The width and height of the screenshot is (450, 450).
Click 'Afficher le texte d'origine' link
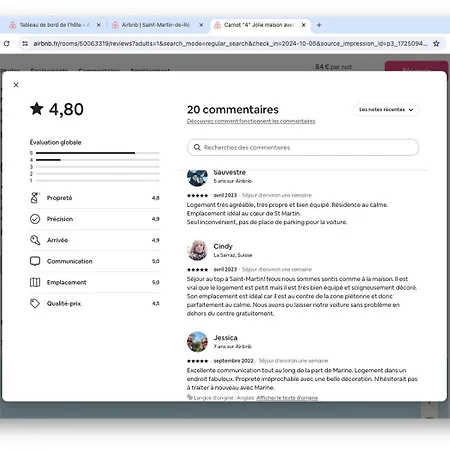click(287, 398)
